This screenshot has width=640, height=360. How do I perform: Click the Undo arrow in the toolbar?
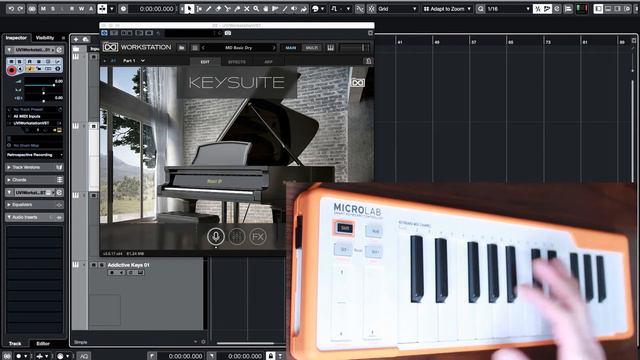(11, 9)
